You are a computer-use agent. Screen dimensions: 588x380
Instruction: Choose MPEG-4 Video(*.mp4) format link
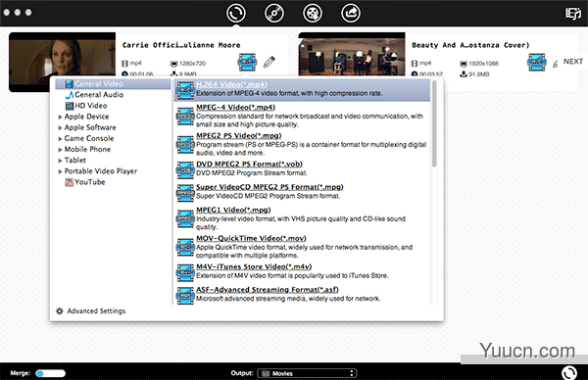[x=235, y=107]
